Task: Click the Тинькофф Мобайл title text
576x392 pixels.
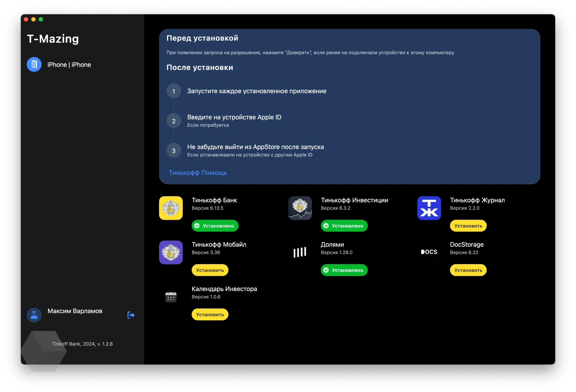Action: pos(219,245)
